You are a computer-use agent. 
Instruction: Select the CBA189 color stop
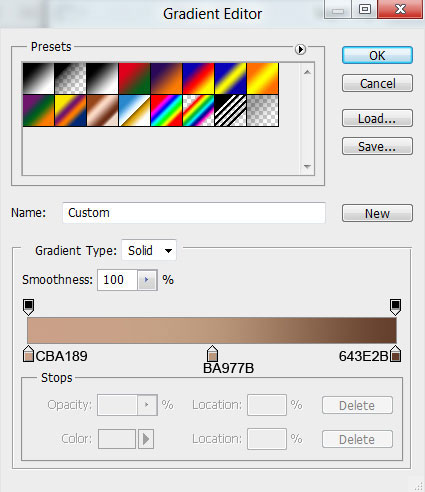click(x=29, y=354)
